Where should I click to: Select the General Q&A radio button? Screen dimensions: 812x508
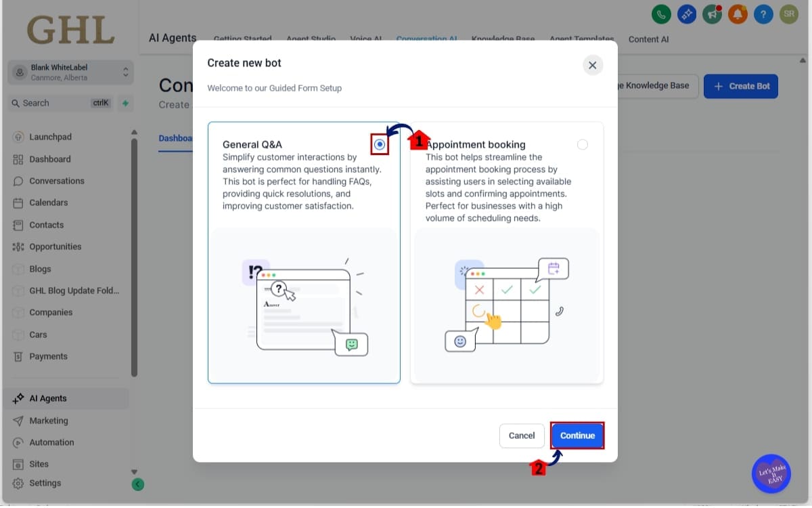(380, 144)
